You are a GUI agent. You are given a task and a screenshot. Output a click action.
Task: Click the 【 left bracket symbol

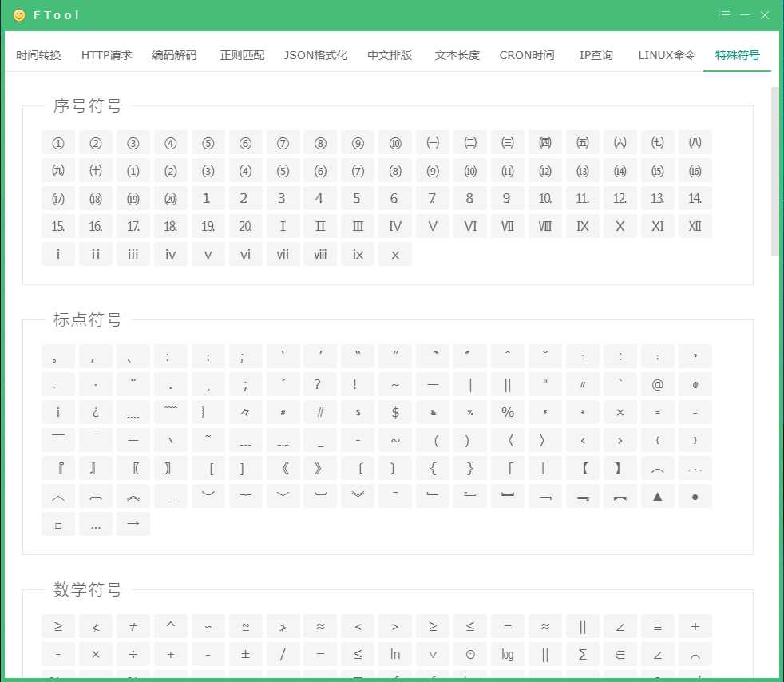[583, 468]
